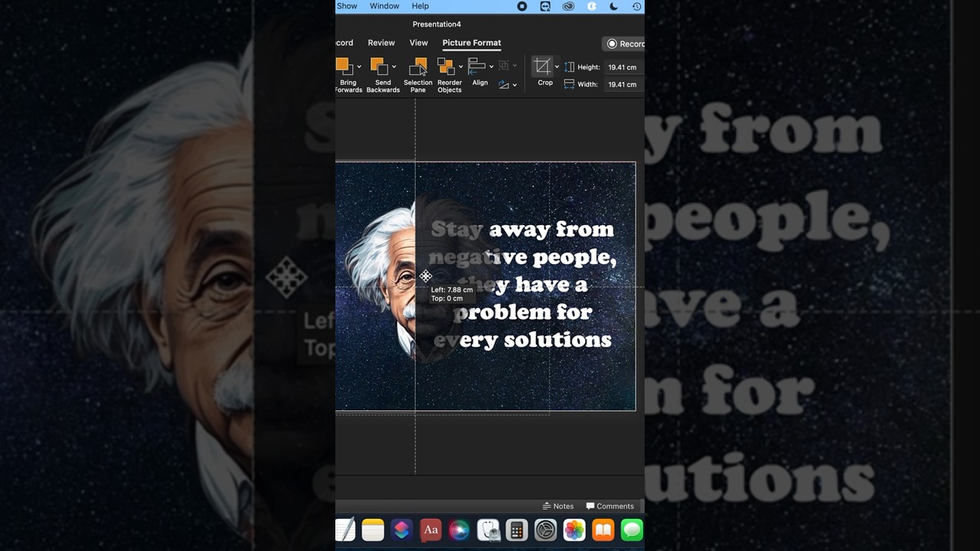Open the Slide Show menu
Viewport: 980px width, 551px height.
347,6
